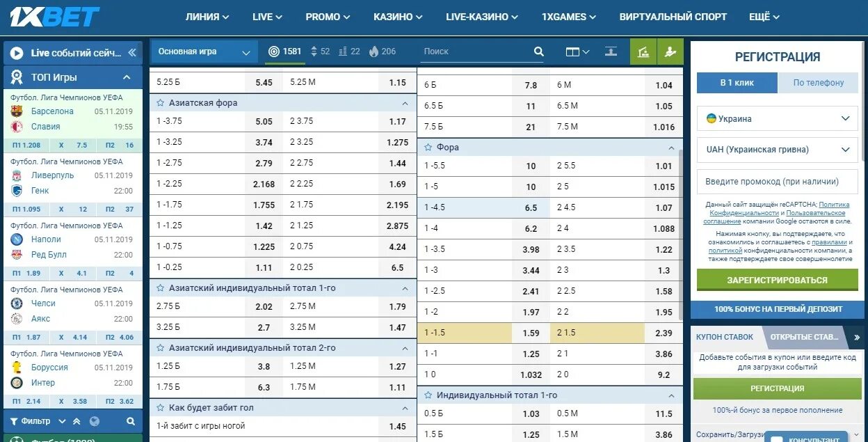Click the Челси club crest
The image size is (868, 442).
point(17,303)
